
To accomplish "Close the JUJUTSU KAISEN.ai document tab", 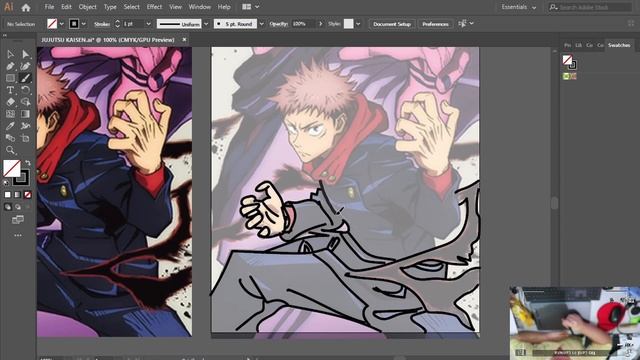I will click(184, 40).
